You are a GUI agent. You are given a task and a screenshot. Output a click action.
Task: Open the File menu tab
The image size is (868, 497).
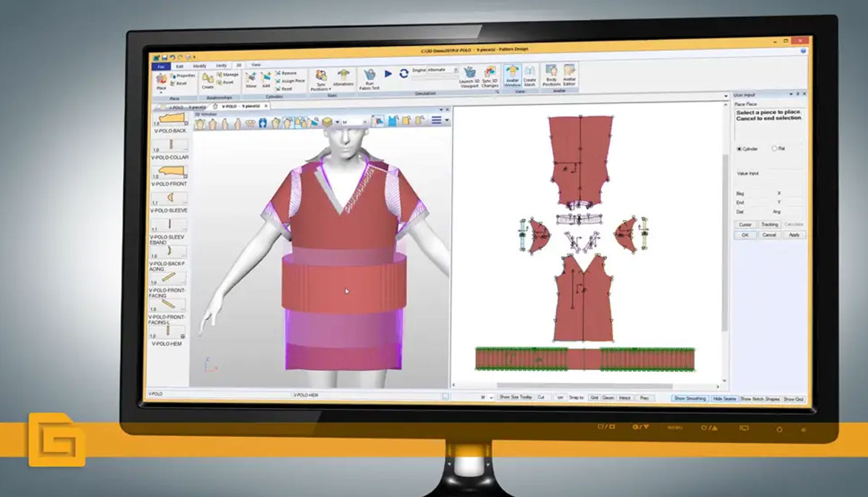pyautogui.click(x=161, y=65)
